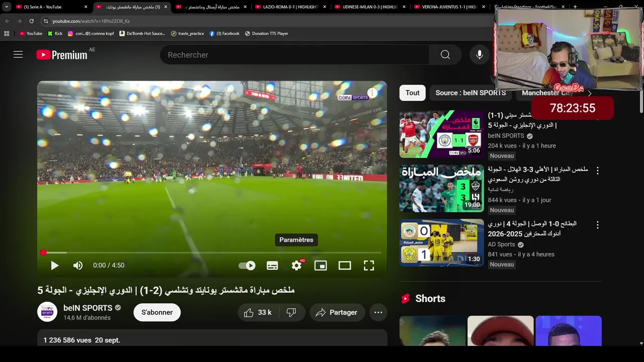The height and width of the screenshot is (362, 644).
Task: Close the Serie A - YouTube tab
Action: [86, 7]
